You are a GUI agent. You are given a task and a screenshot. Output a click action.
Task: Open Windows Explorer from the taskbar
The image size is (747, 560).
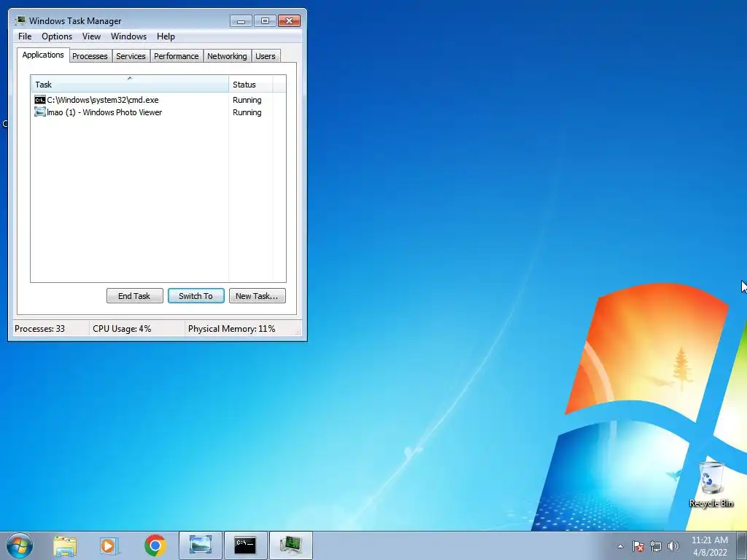[x=65, y=546]
